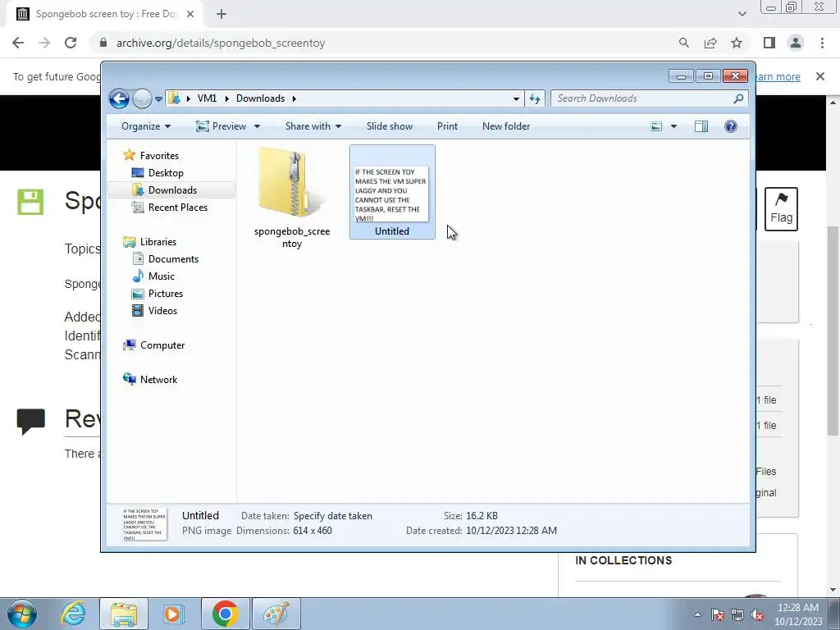Open Paint from the taskbar
Screen dimensions: 840x630
pos(276,614)
